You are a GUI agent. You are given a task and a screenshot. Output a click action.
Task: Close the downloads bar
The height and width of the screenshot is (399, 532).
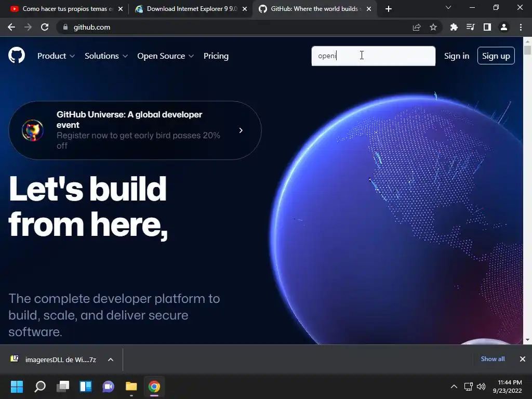[x=523, y=359]
